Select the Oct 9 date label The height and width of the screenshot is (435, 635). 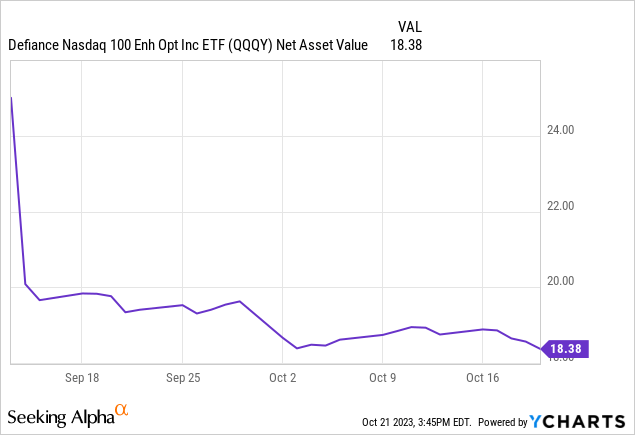(384, 379)
